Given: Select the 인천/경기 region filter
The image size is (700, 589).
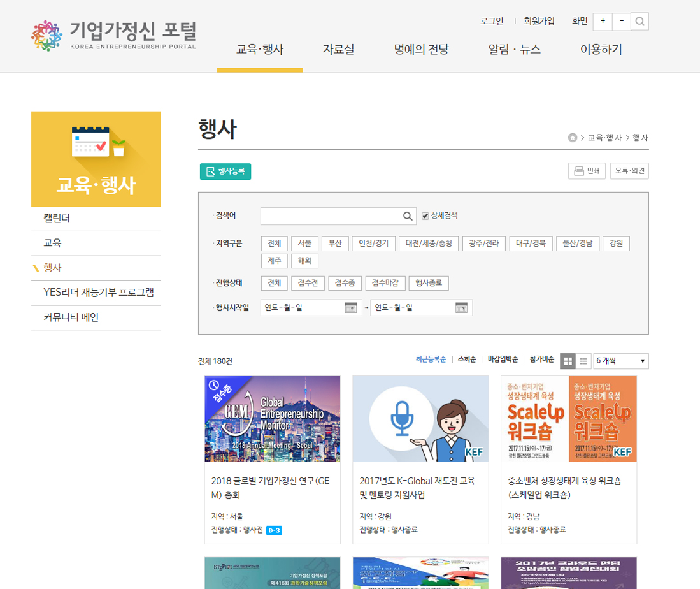Looking at the screenshot, I should point(374,244).
